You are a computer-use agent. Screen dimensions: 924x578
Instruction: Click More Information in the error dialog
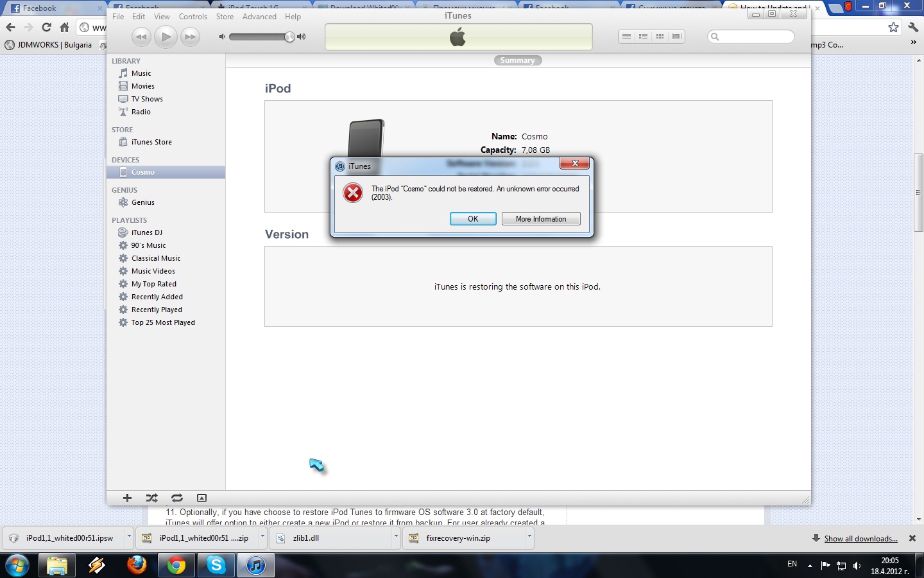541,219
